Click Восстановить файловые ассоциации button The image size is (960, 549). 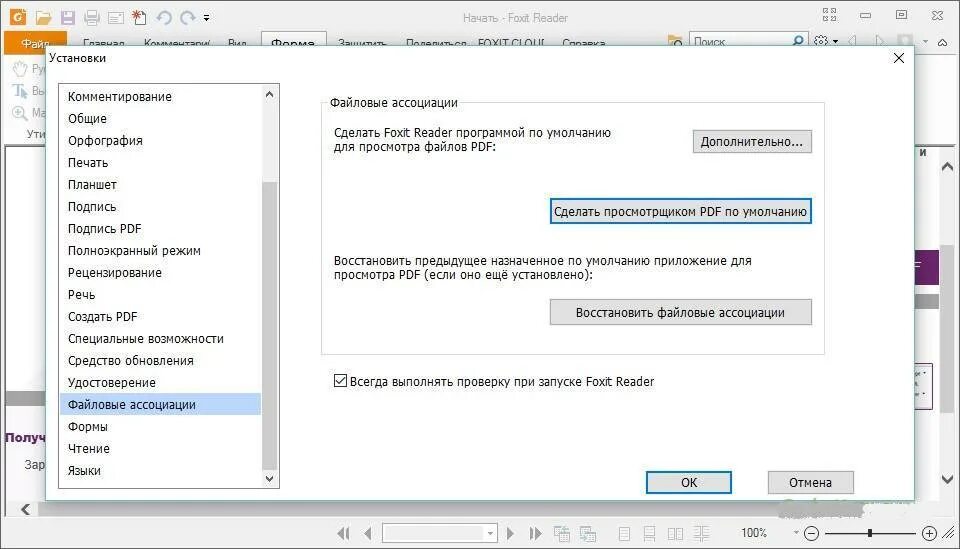[680, 312]
